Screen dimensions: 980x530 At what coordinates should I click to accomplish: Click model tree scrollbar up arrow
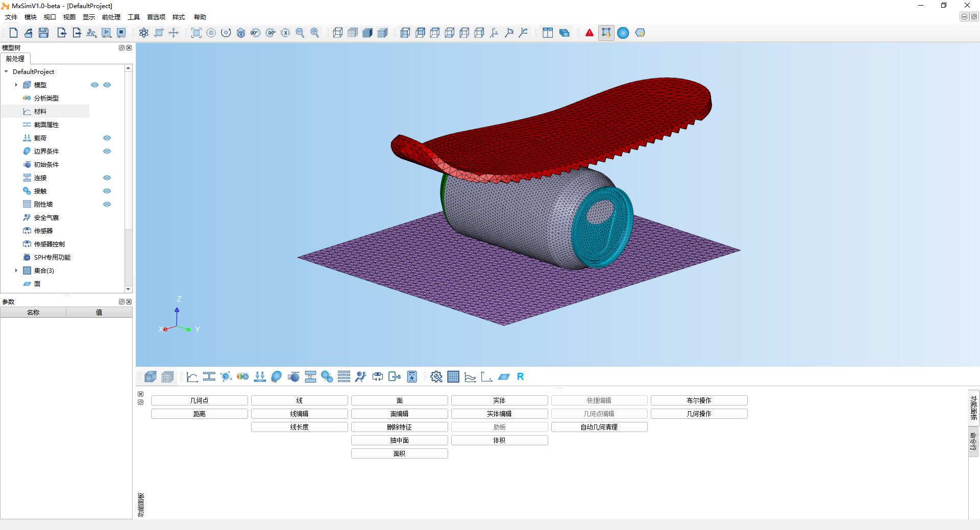[128, 68]
